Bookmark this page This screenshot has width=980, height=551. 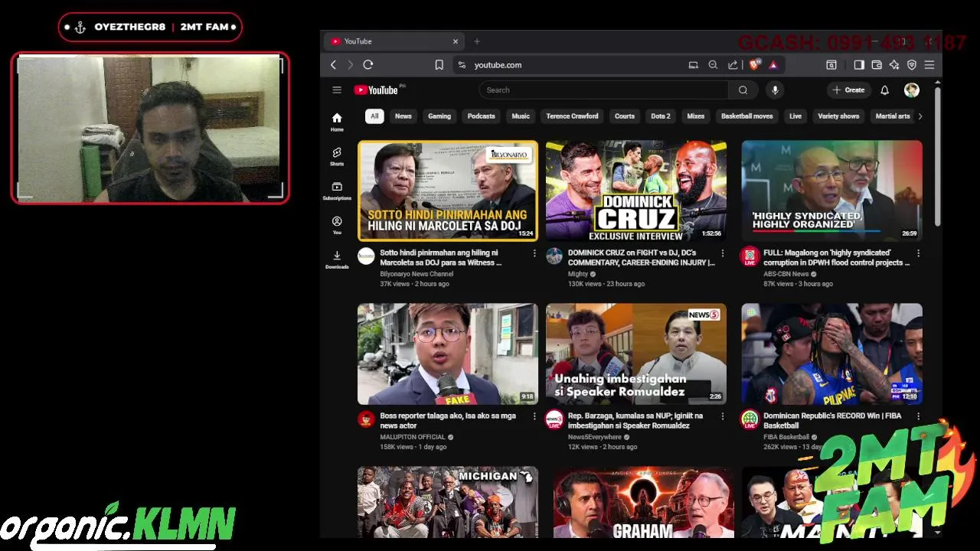(x=439, y=65)
